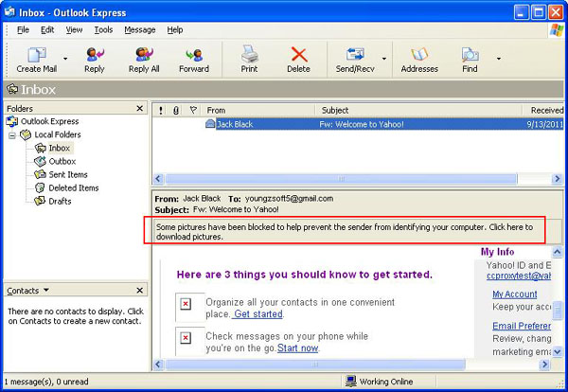Click the ccproxytest Yahoo ID link
The height and width of the screenshot is (392, 568).
(519, 276)
